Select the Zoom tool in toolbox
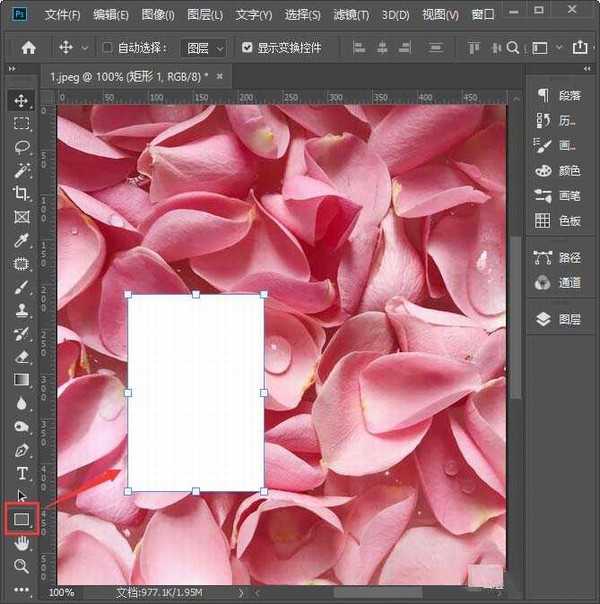Screen dimensions: 600x604 coord(21,566)
